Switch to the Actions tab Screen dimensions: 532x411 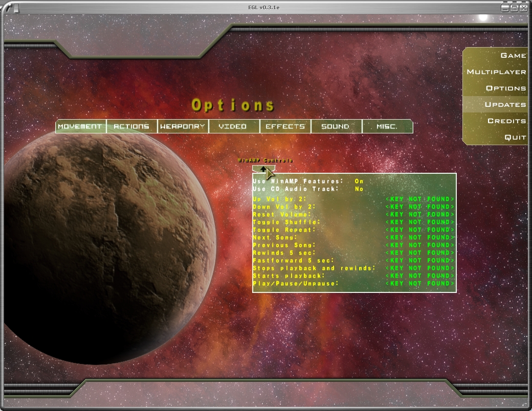[x=131, y=126]
